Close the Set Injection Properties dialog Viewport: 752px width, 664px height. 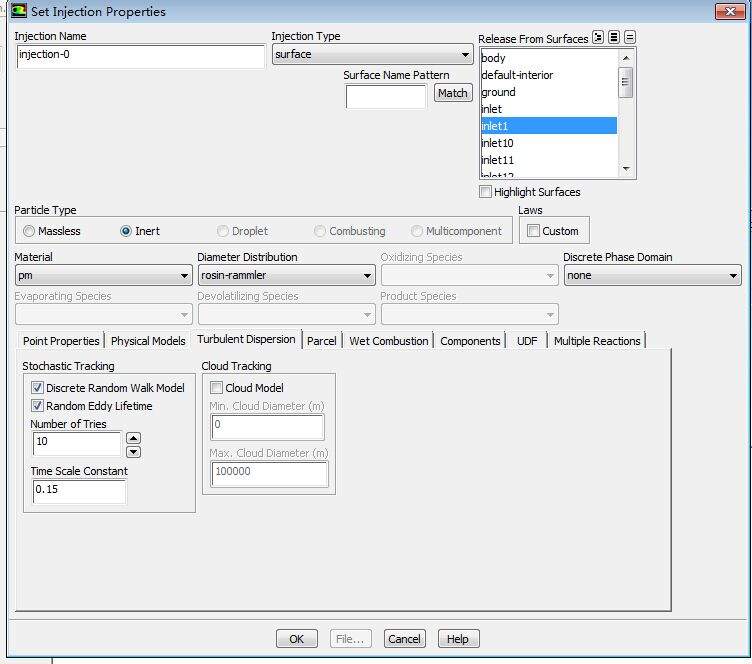click(729, 11)
